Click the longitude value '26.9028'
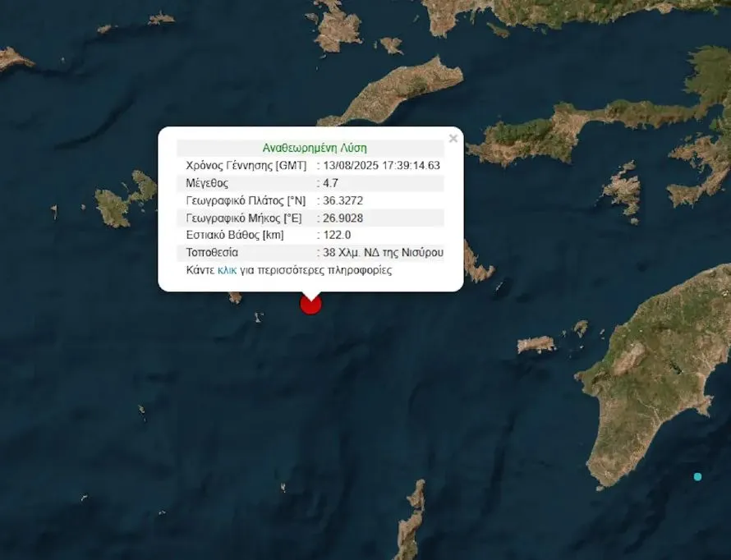Screen dimensions: 731x560 (343, 218)
